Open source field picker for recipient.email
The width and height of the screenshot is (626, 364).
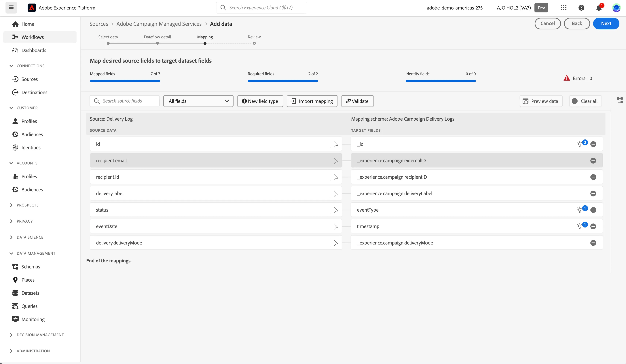click(336, 161)
